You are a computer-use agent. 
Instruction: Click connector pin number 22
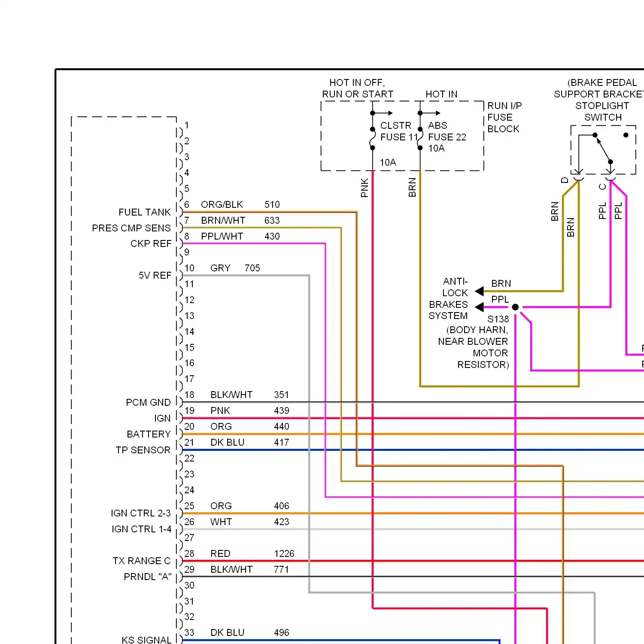189,458
